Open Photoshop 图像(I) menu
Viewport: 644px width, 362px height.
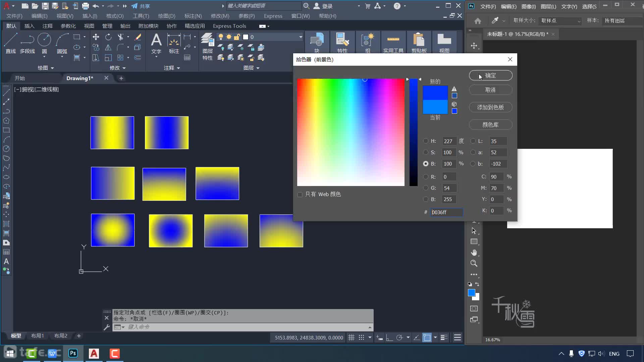click(529, 6)
